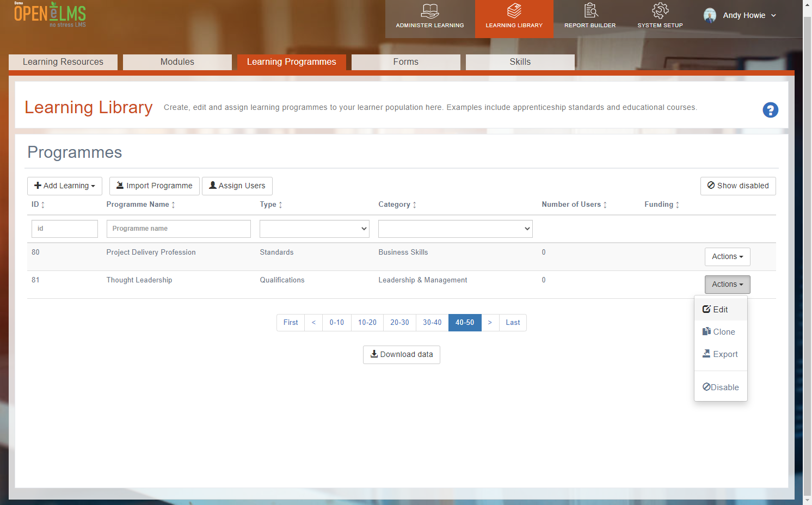Choose Clone in the actions menu
Screen dimensions: 812x505
[x=721, y=332]
